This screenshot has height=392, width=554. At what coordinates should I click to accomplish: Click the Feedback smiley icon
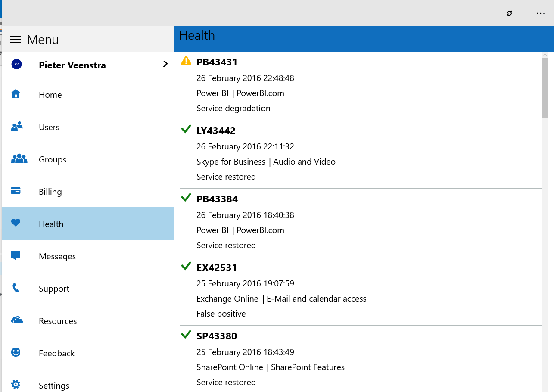(16, 352)
